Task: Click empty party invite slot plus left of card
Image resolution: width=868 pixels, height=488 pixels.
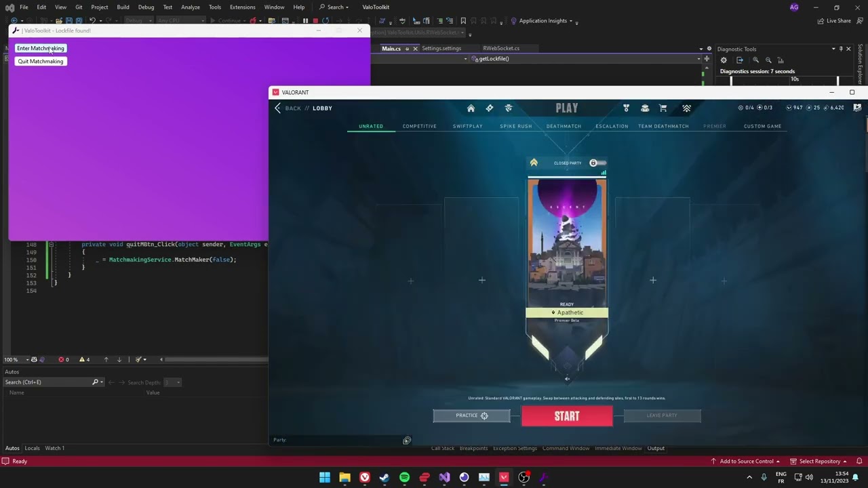Action: [x=482, y=280]
